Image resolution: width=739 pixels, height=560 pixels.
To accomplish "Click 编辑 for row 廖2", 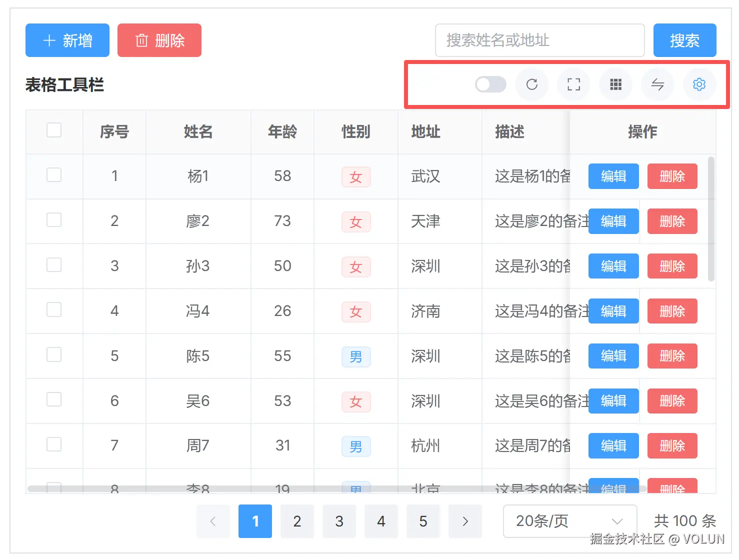I will tap(613, 221).
